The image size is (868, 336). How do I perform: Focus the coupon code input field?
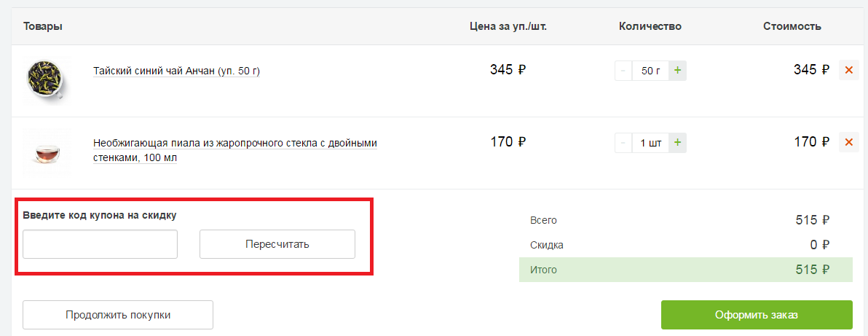pos(100,244)
